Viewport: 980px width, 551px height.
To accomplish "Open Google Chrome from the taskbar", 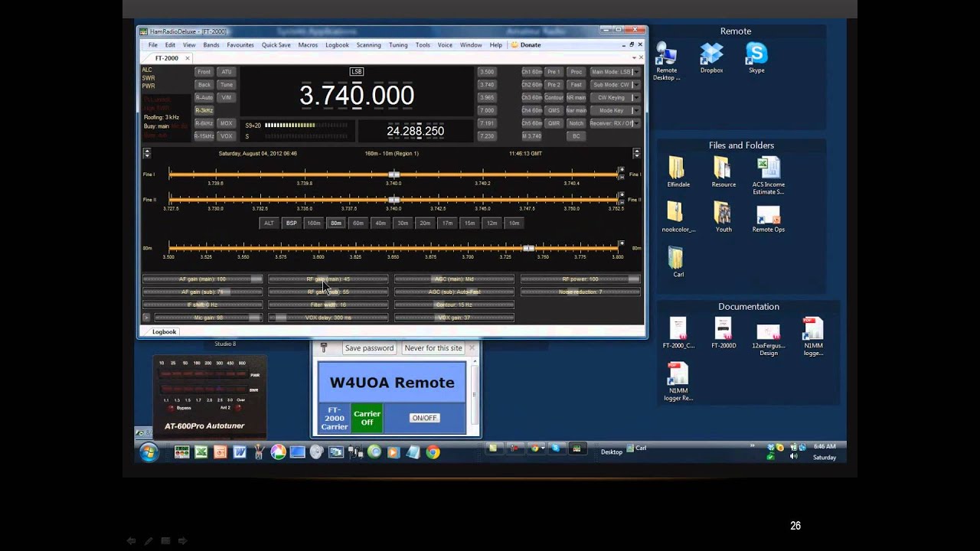I will click(433, 452).
